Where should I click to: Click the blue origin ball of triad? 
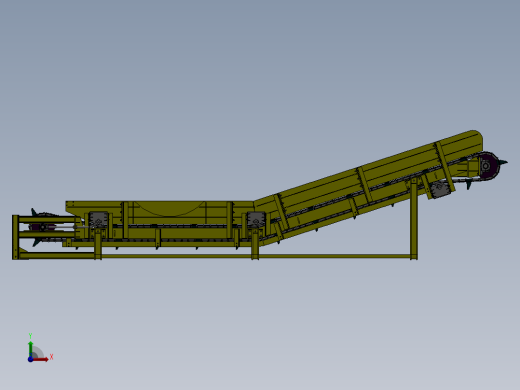pos(30,359)
